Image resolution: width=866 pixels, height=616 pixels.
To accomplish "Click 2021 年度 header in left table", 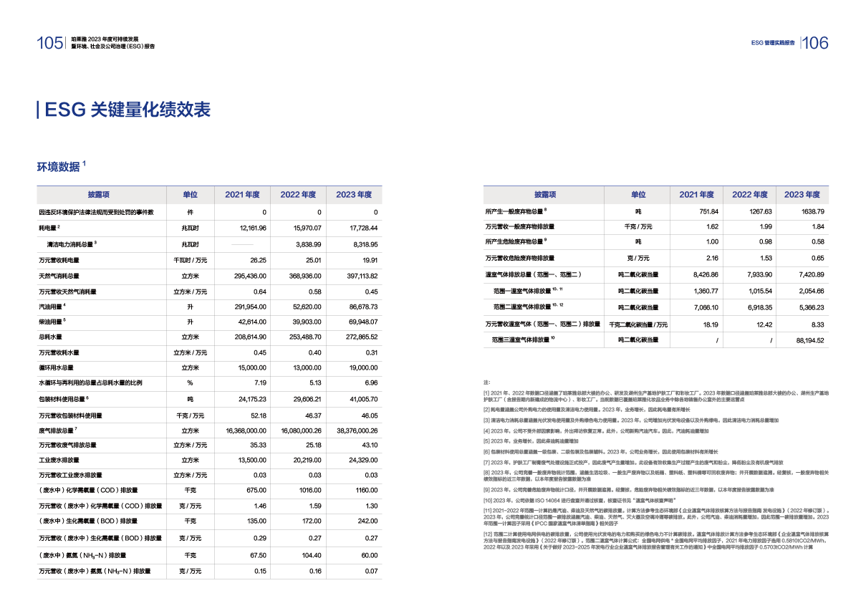I will tap(242, 195).
